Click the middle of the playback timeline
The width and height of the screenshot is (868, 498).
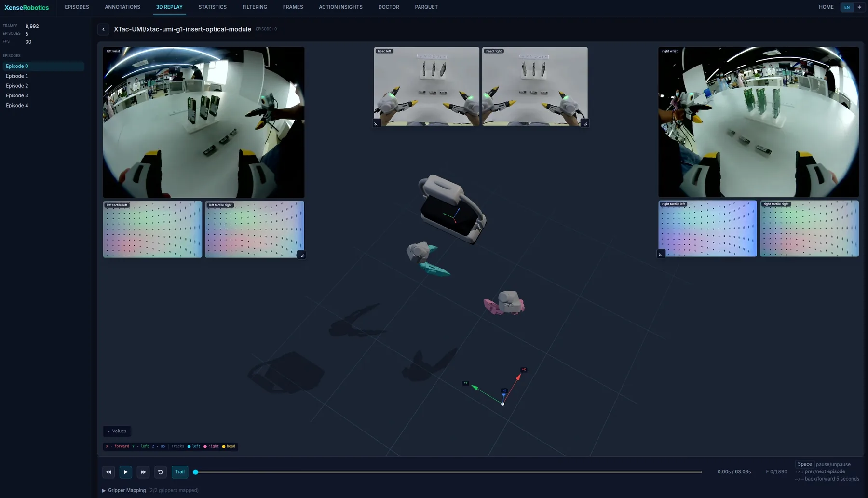pos(448,472)
